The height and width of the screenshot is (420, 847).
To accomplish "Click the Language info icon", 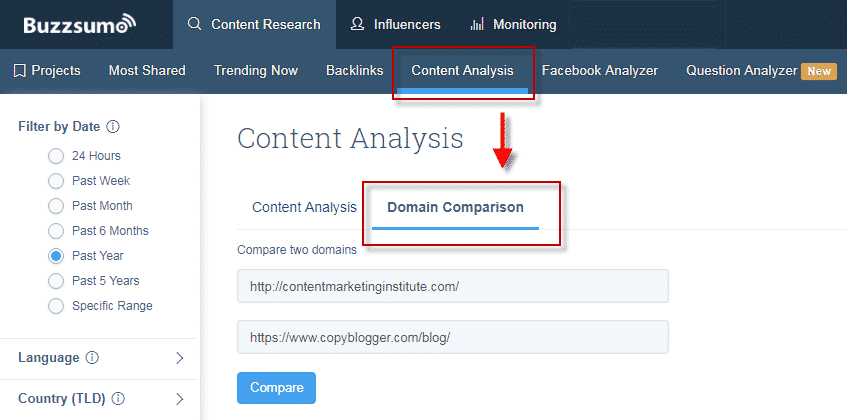I will 92,358.
